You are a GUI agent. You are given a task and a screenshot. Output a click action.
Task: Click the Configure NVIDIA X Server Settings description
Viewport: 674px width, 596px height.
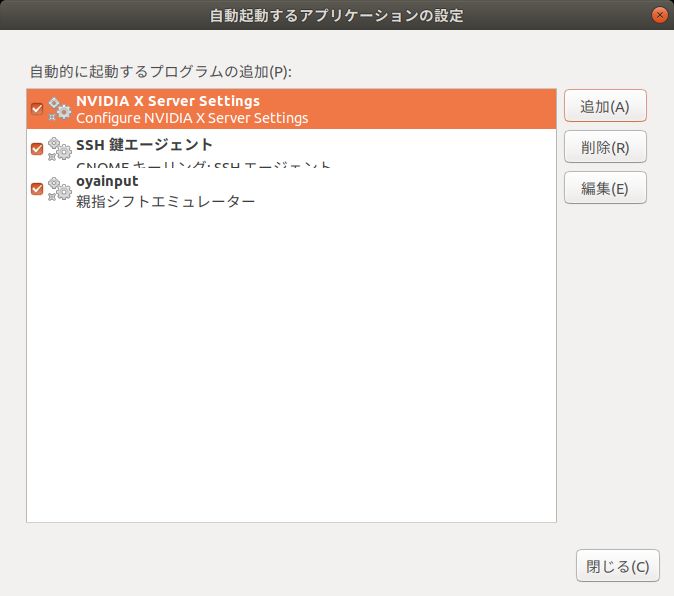tap(192, 118)
